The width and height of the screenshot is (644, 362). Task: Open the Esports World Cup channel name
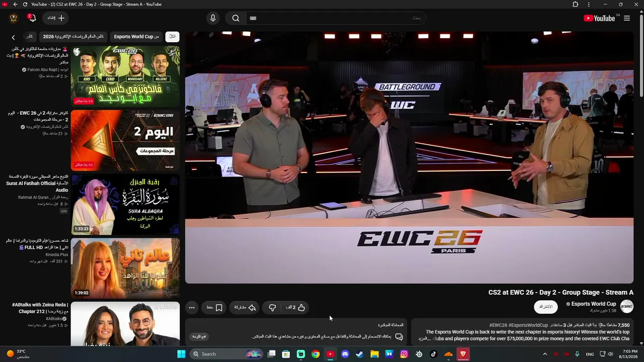pos(594,304)
